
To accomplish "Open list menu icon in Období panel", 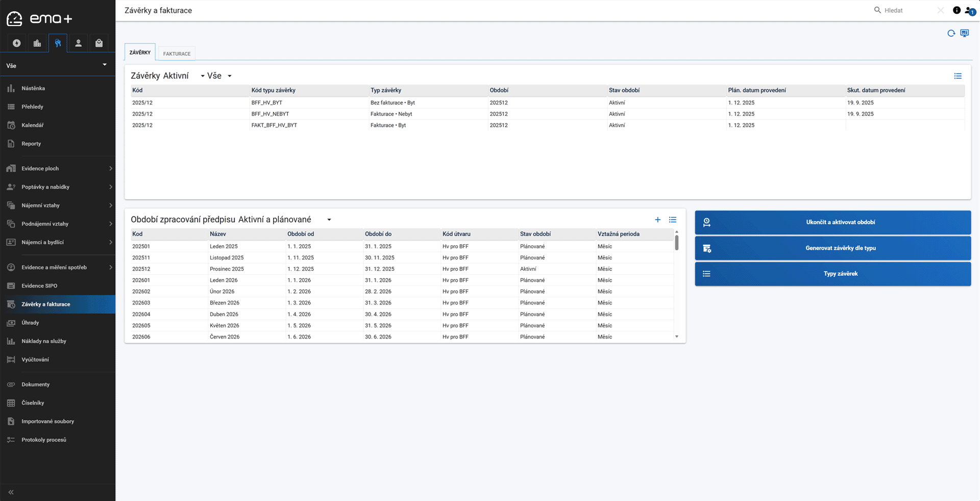I will tap(673, 220).
